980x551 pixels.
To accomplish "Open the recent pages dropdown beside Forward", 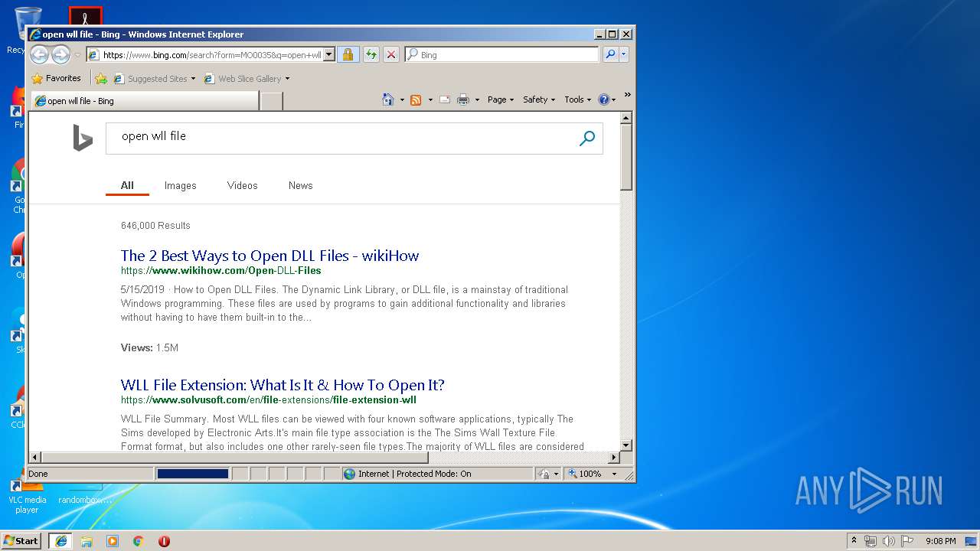I will coord(77,55).
